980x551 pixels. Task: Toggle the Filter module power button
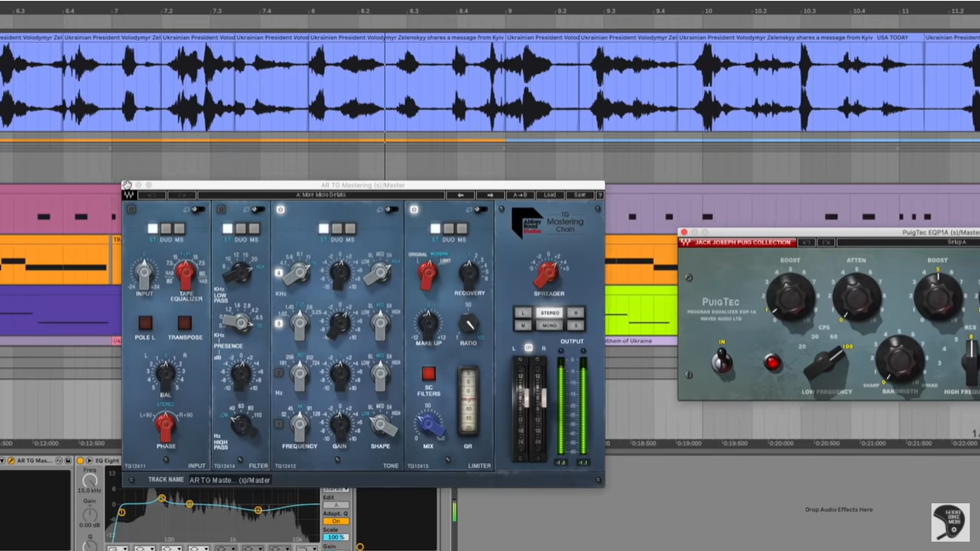[221, 209]
